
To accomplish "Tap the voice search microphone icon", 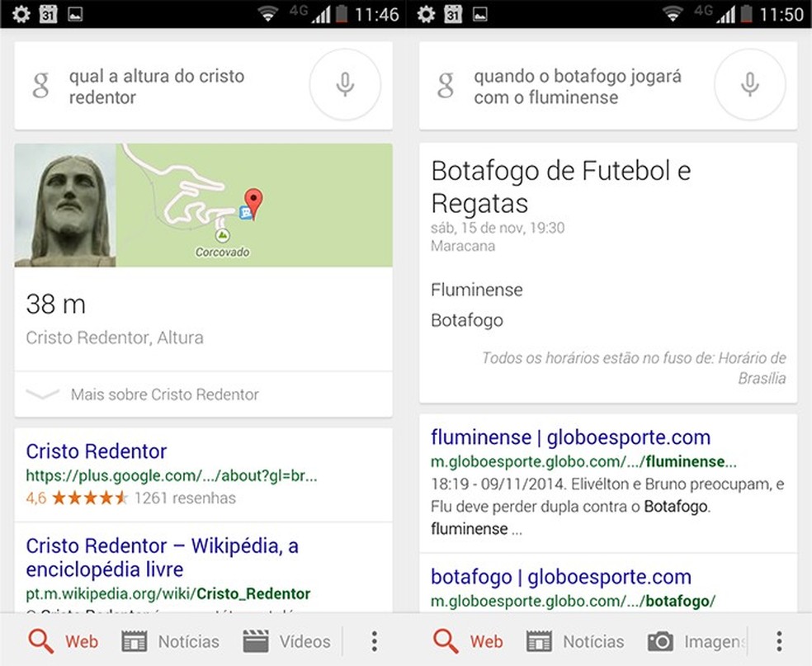I will (345, 85).
